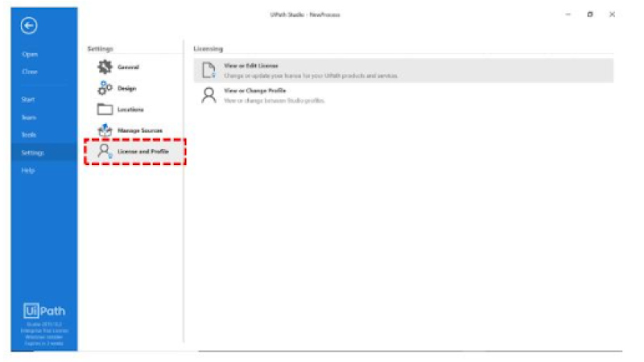644x362 pixels.
Task: Click the profile description text under View or Change Profile
Action: (x=275, y=101)
